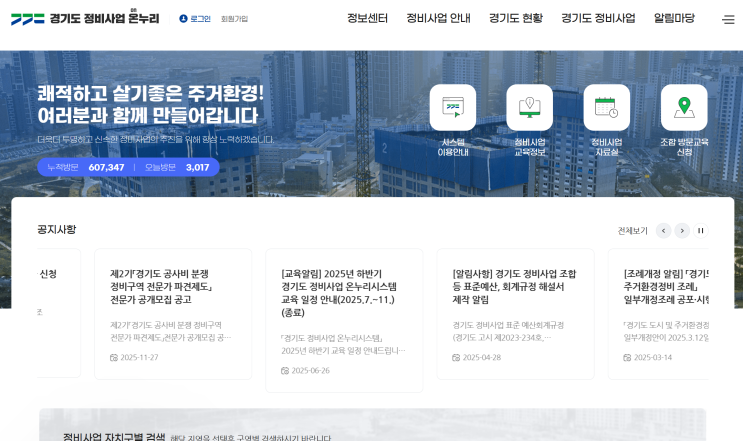
Task: Click headline 쾌적하고 살기좋은 주거환경!
Action: coord(150,93)
